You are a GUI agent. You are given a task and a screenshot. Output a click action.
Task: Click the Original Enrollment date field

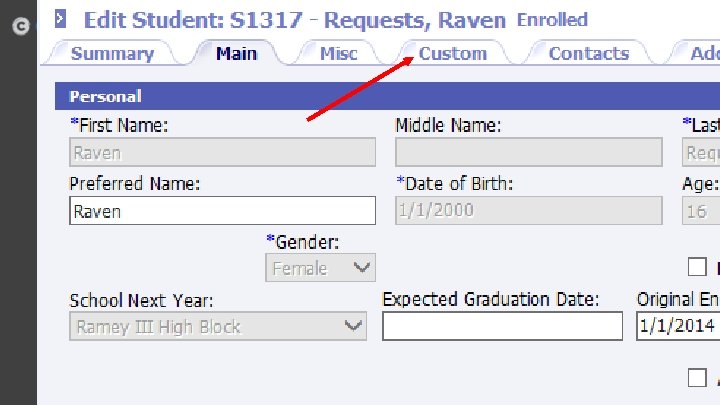(678, 326)
